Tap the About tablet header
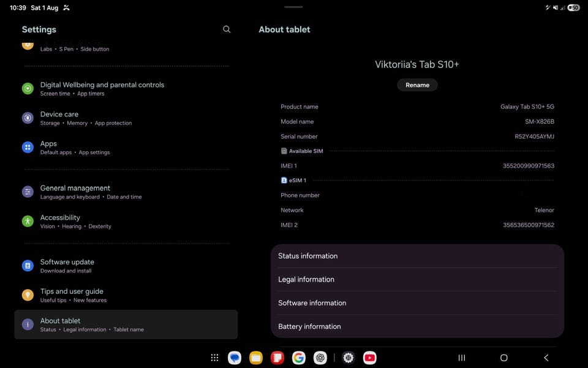This screenshot has height=368, width=588. 284,29
